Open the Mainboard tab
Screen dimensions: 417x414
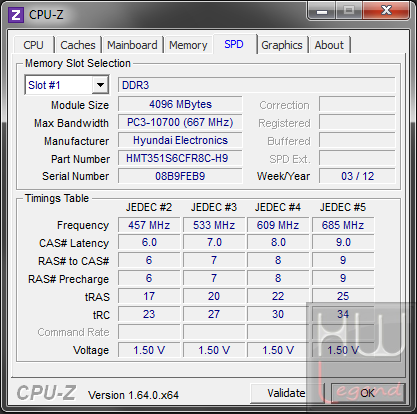pos(132,45)
